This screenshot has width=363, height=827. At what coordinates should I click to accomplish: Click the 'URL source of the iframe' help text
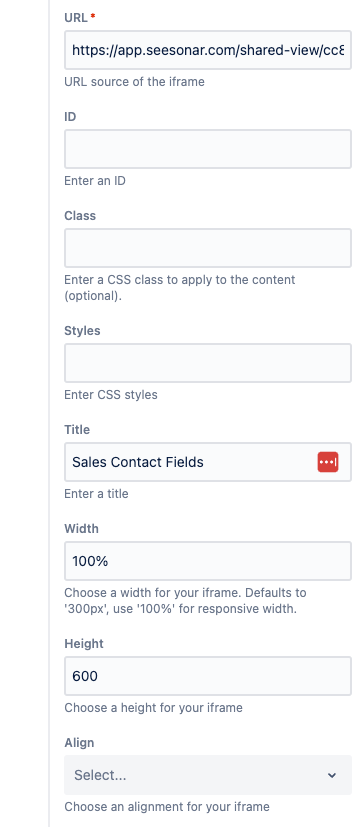[x=135, y=82]
